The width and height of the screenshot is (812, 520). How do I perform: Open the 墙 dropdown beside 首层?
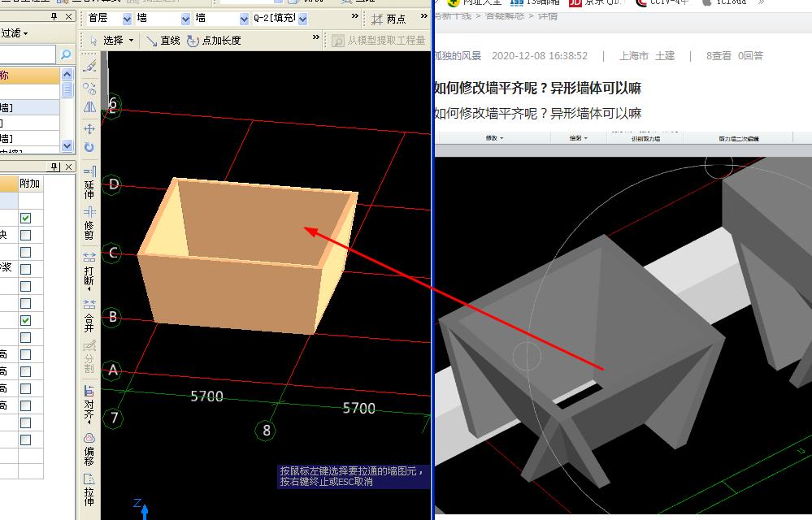point(185,19)
